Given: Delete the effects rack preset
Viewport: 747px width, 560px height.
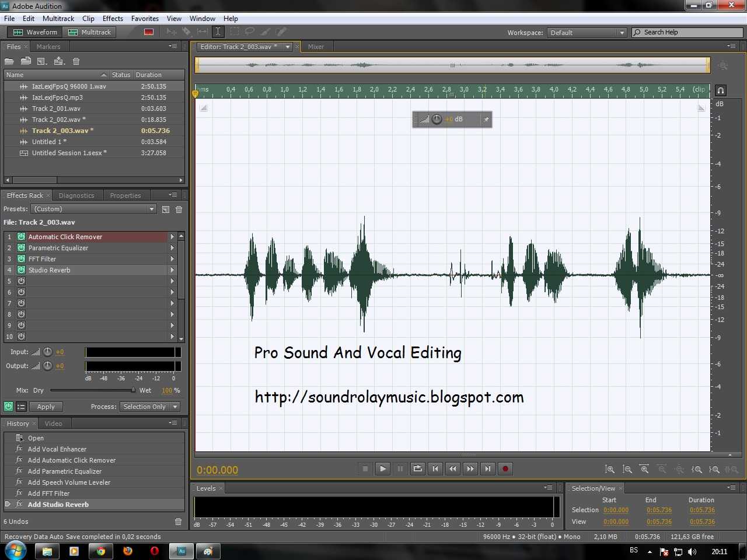Looking at the screenshot, I should tap(179, 209).
